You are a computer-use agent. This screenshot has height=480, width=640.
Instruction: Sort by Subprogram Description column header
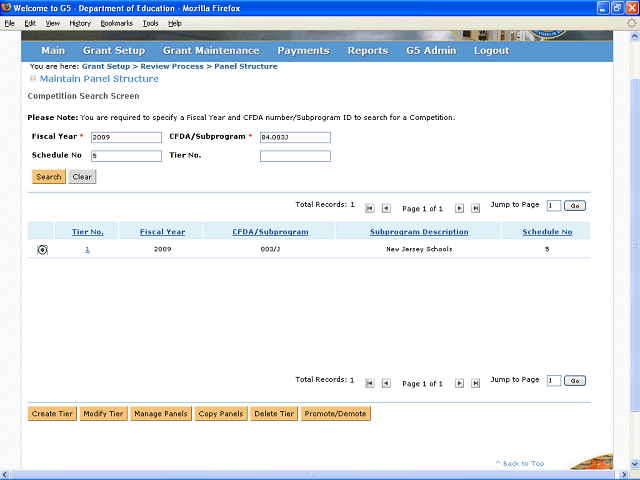419,232
